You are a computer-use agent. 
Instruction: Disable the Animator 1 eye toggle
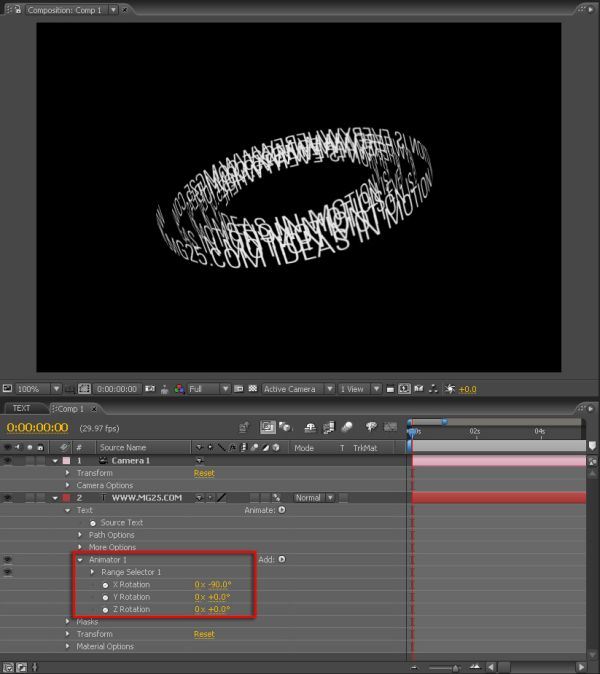click(7, 560)
